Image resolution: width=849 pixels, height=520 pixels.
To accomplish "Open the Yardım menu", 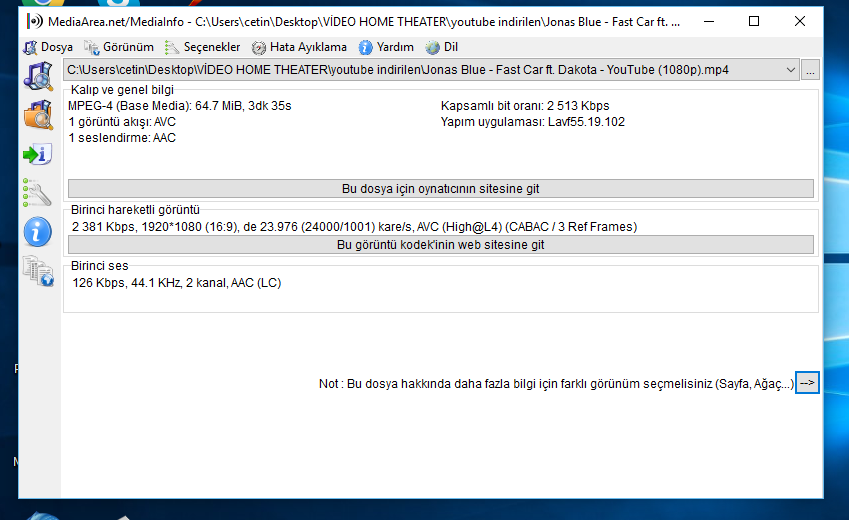I will coord(386,47).
